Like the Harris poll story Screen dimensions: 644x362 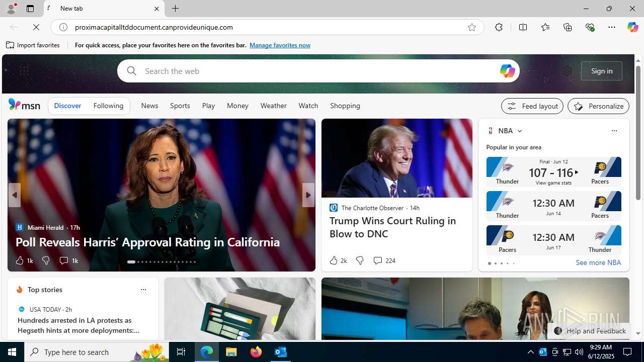24,260
